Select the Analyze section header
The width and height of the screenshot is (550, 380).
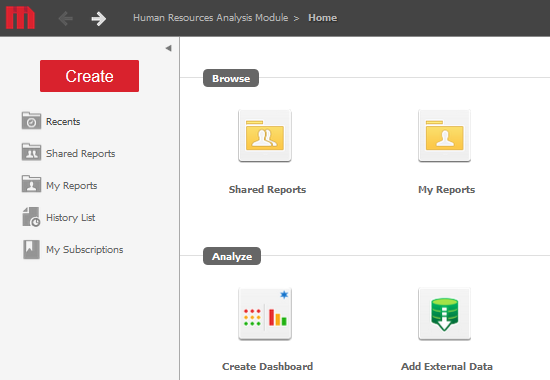(x=232, y=256)
